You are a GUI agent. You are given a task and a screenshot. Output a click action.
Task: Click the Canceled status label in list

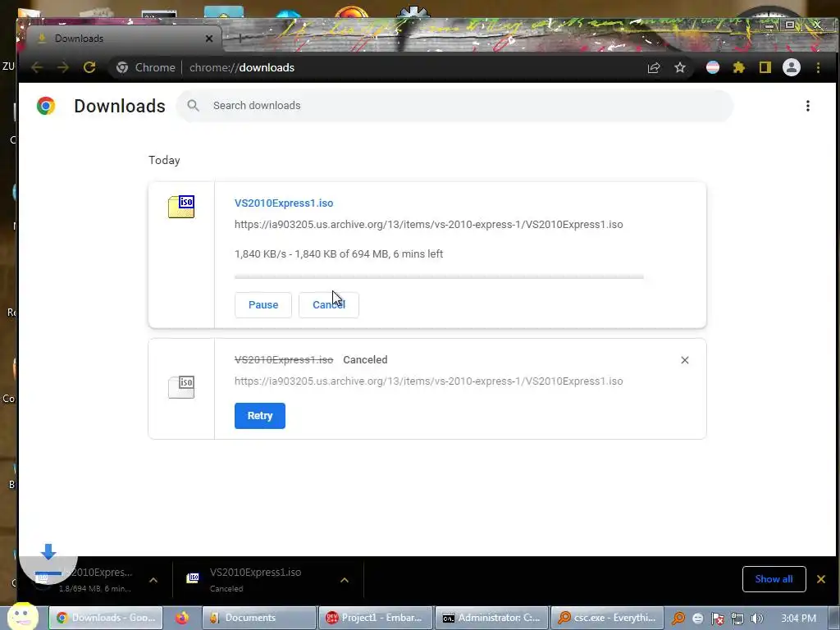click(x=365, y=360)
